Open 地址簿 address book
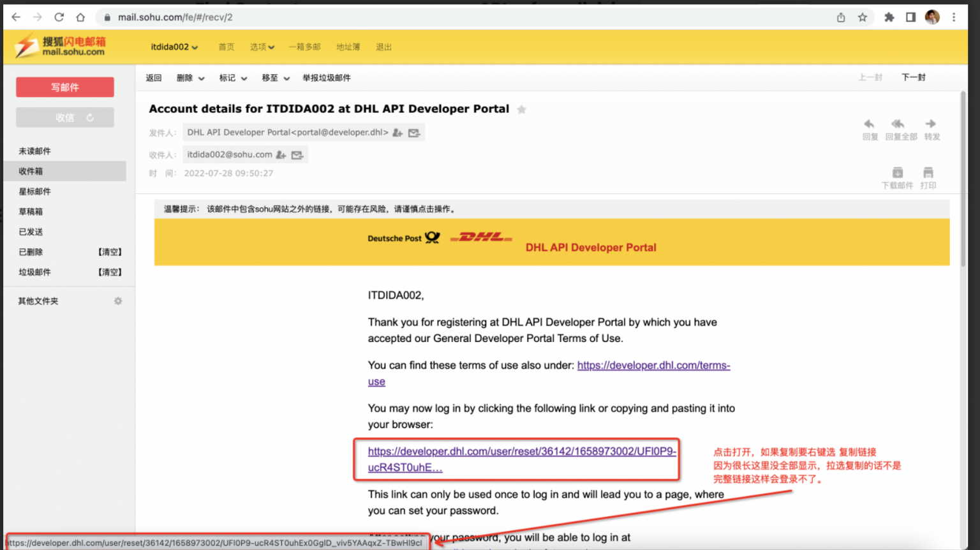This screenshot has height=550, width=980. coord(348,47)
